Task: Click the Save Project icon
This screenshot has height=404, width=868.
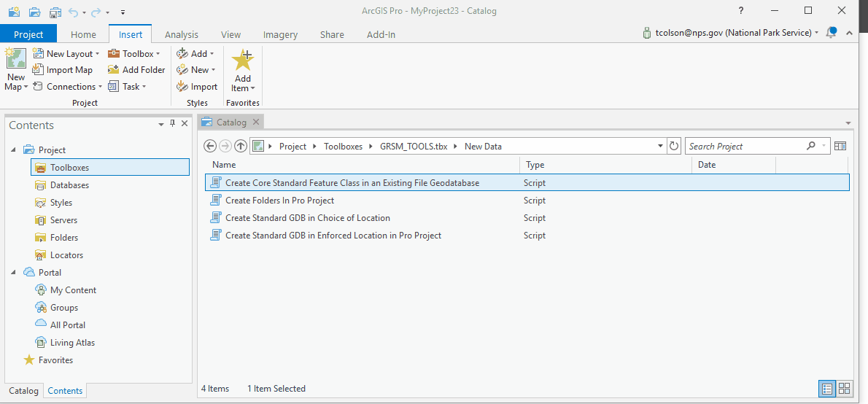Action: [55, 11]
